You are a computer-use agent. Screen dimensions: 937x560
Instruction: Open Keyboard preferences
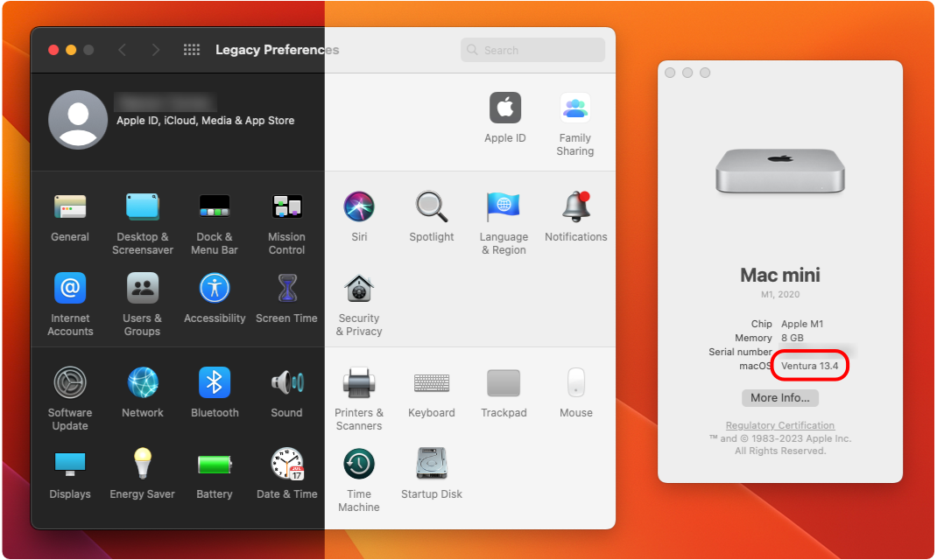[x=432, y=382]
